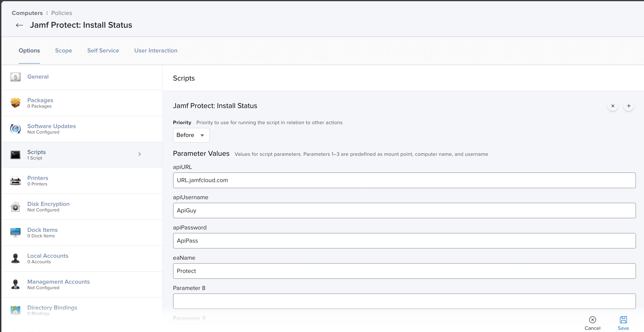Open the Disk Encryption payload link
The image size is (644, 332).
(48, 204)
